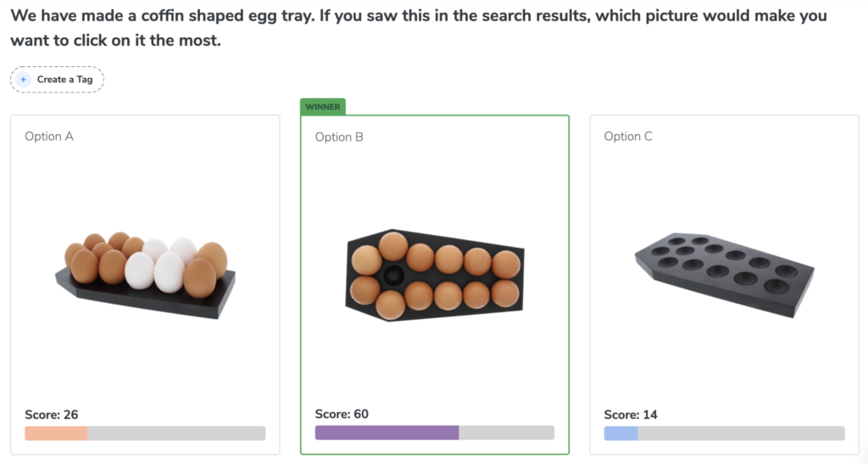Open the Option B top-view coffin tray image

(x=435, y=275)
